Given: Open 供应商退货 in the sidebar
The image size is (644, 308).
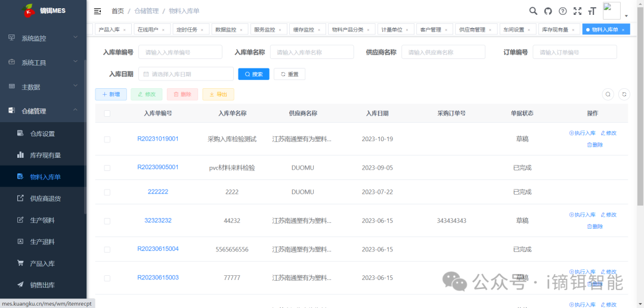Looking at the screenshot, I should (45, 198).
